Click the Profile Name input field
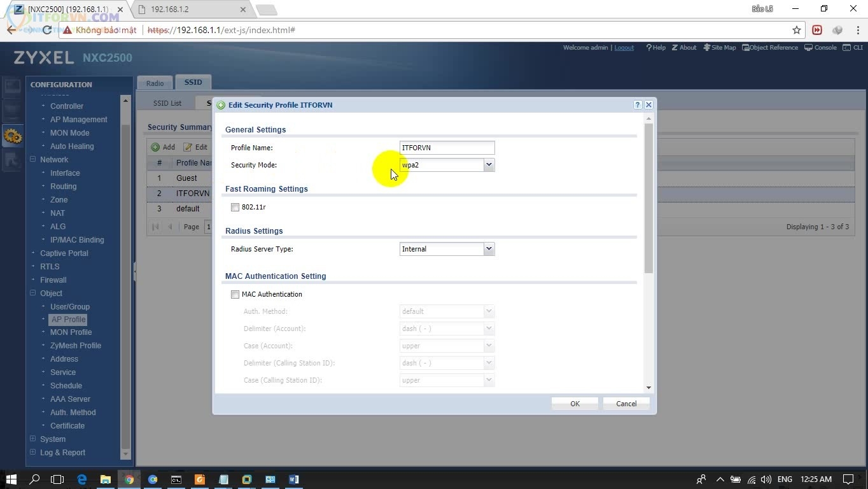The height and width of the screenshot is (489, 868). [447, 148]
